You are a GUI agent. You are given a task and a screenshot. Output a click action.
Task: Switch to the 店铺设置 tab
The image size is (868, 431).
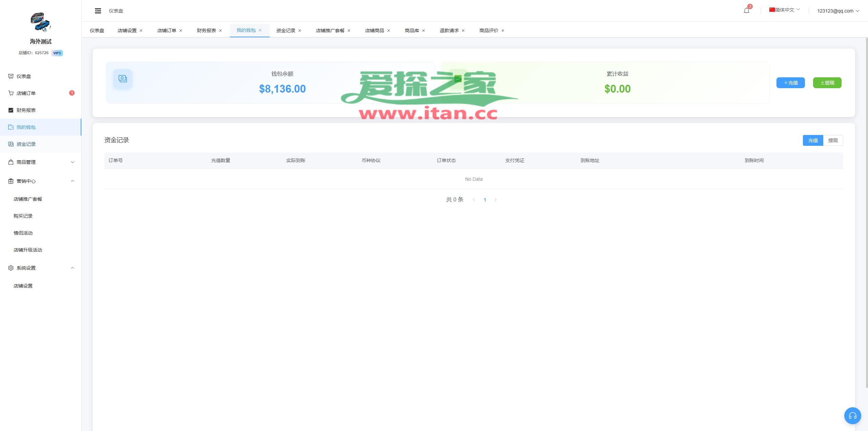pos(127,31)
